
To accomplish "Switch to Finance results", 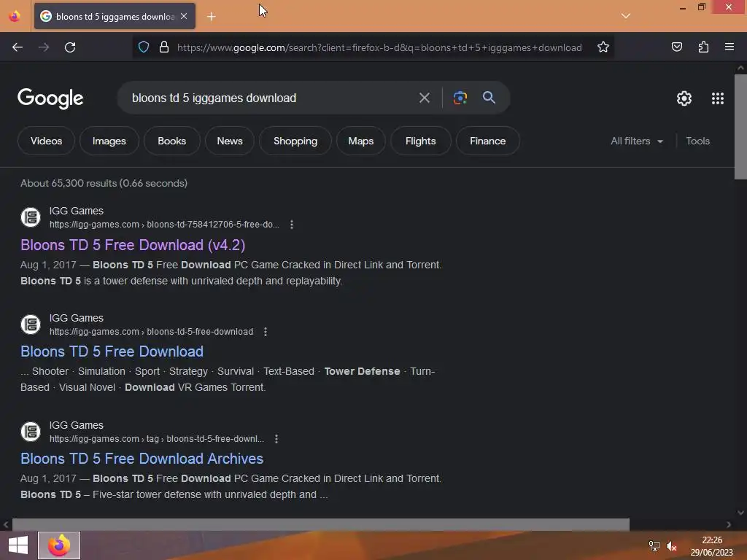I will [x=488, y=141].
